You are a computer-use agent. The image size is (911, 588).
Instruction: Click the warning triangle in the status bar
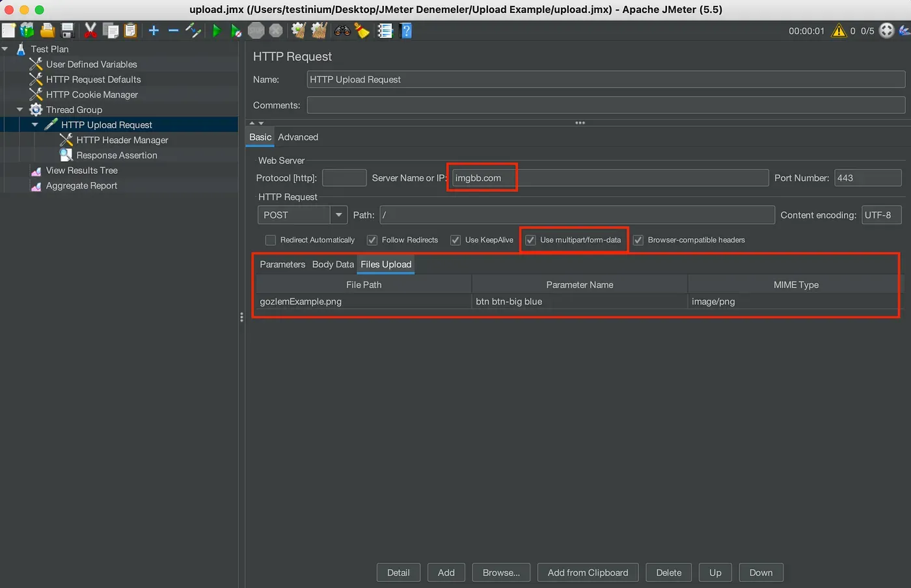(x=839, y=31)
